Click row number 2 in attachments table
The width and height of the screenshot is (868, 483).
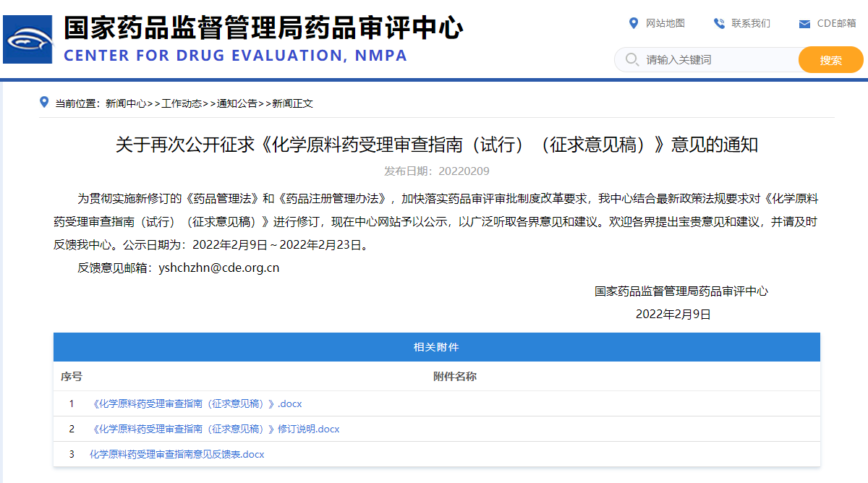click(x=72, y=429)
